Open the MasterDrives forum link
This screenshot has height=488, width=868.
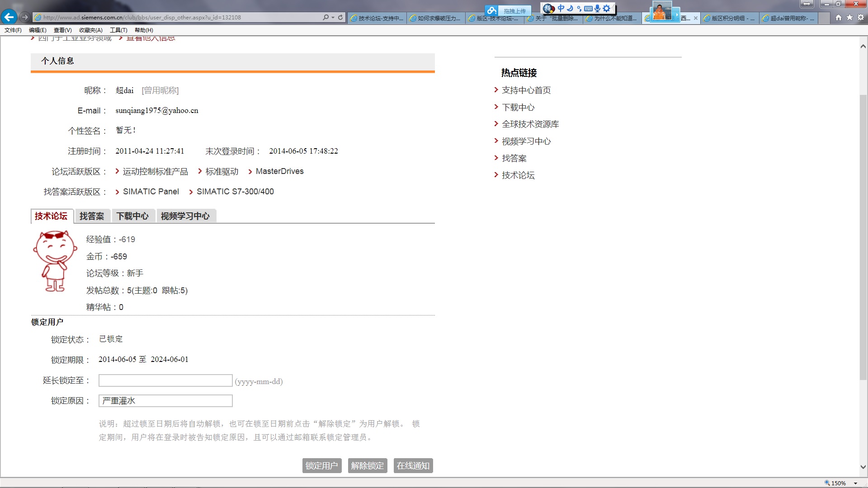(x=279, y=171)
